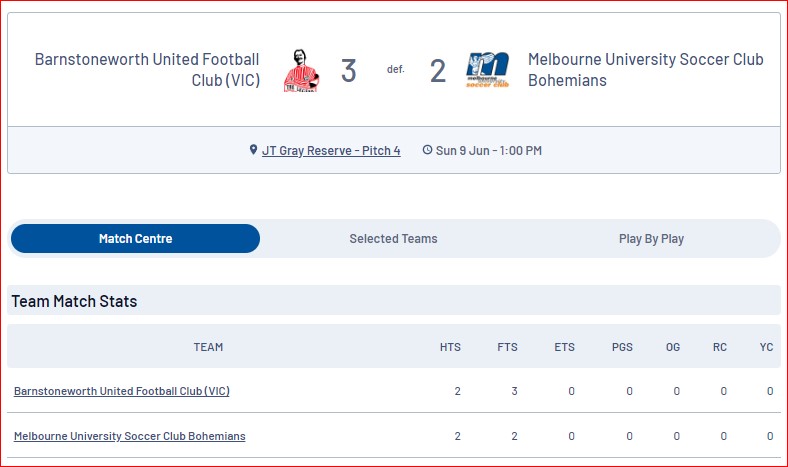Switch to the Selected Teams tab
The width and height of the screenshot is (788, 467).
click(393, 239)
